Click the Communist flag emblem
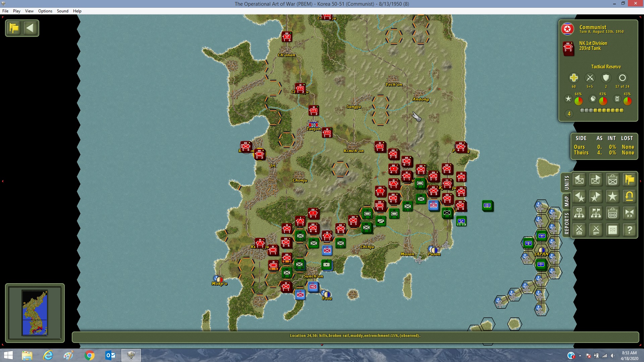The image size is (644, 362). [x=568, y=29]
